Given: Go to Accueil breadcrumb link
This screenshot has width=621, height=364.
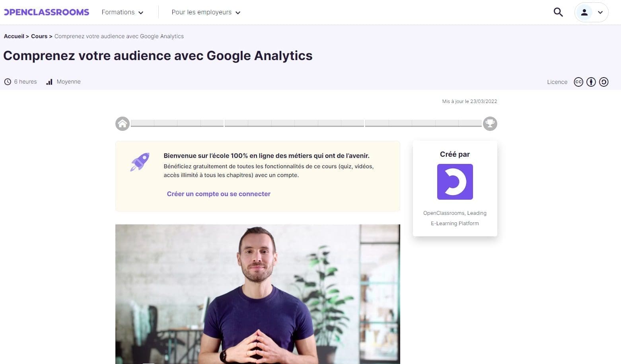Looking at the screenshot, I should tap(14, 36).
